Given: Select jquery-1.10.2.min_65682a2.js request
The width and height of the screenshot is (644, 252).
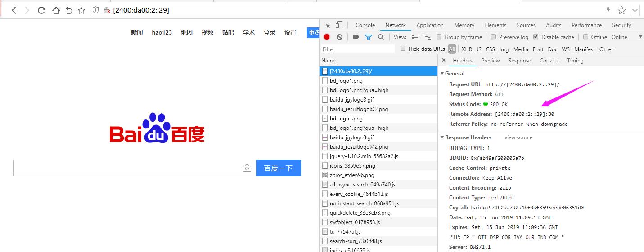Looking at the screenshot, I should click(x=378, y=156).
